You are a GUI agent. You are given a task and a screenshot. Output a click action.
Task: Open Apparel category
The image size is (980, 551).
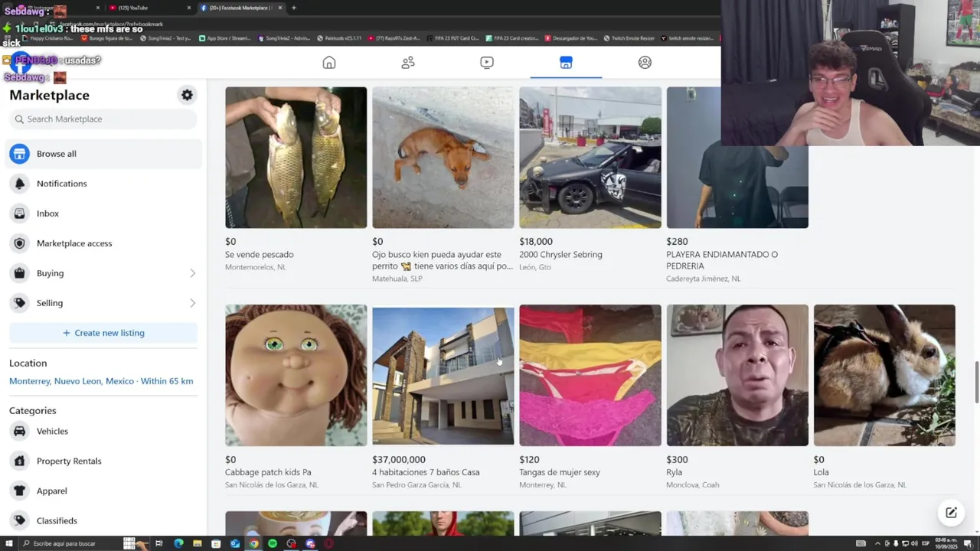click(103, 491)
